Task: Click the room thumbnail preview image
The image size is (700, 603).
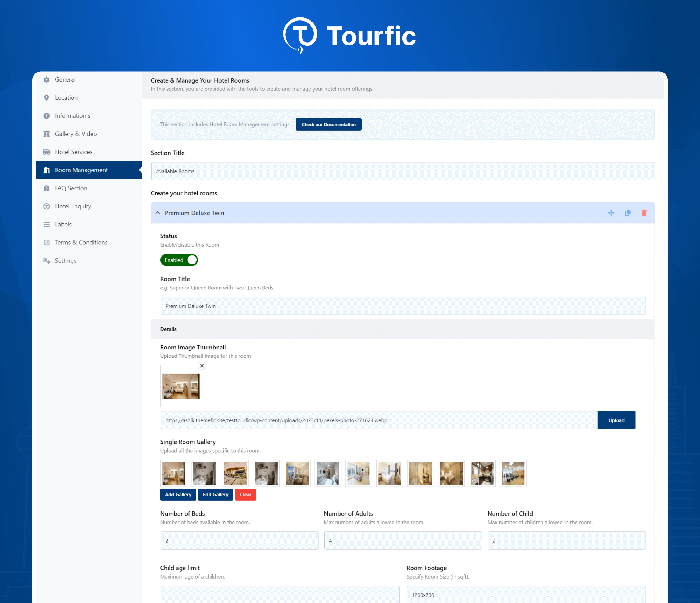Action: (181, 386)
